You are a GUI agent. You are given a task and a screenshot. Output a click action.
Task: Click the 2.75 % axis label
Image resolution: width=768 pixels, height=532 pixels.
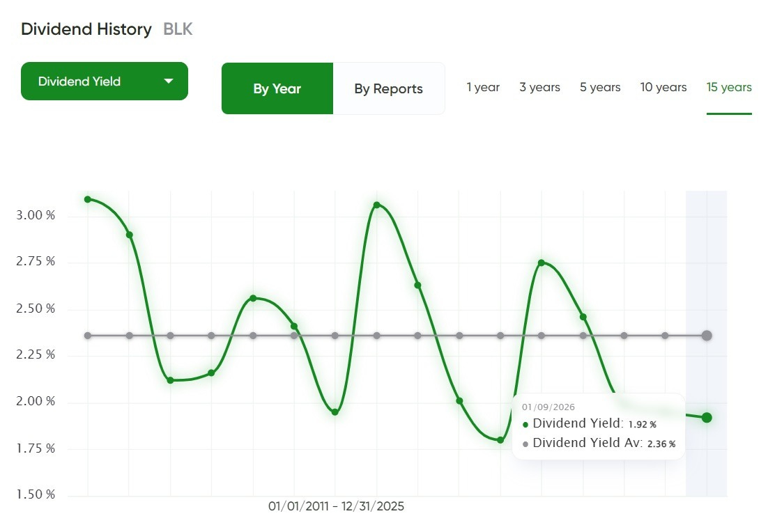[x=36, y=261]
